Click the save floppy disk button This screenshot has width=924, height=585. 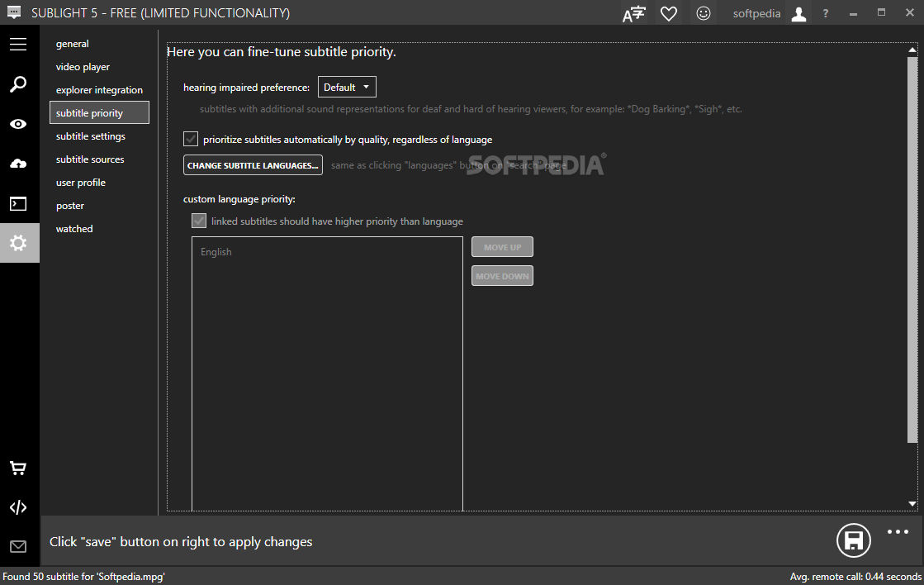tap(853, 540)
